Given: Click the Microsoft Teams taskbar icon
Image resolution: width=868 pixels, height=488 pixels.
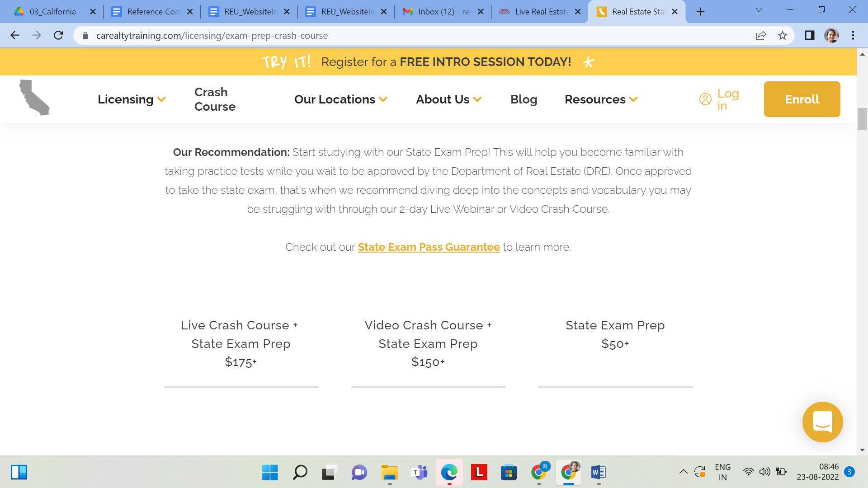Looking at the screenshot, I should click(420, 472).
